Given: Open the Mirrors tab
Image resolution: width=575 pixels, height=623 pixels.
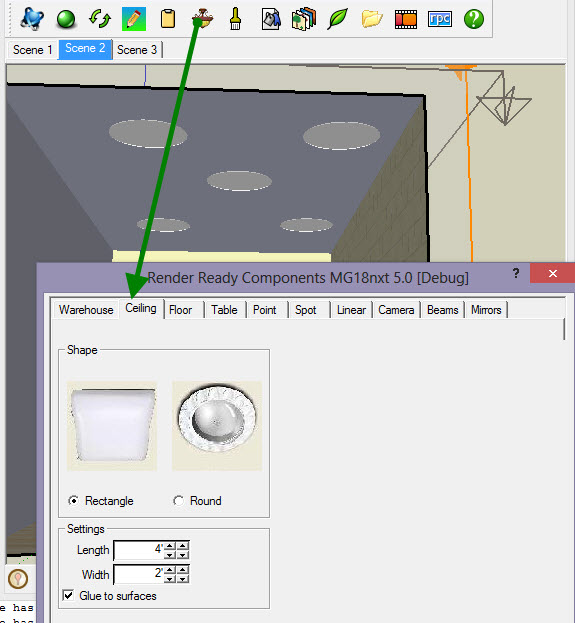Looking at the screenshot, I should [486, 310].
